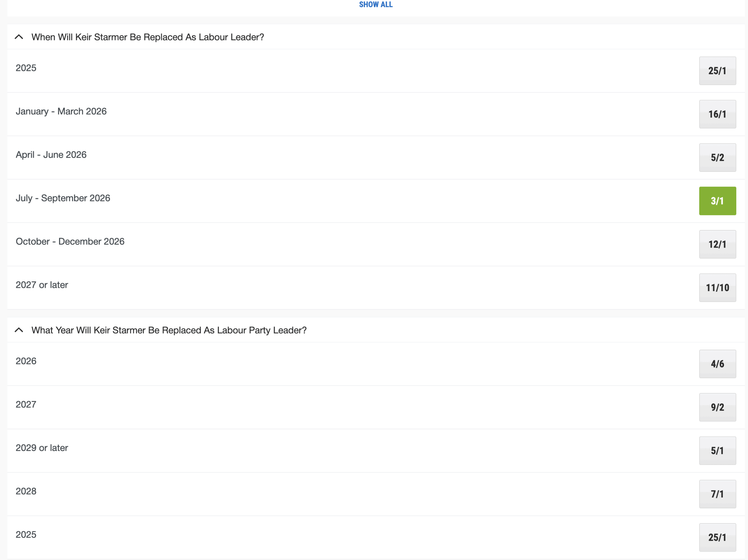Click the April - June 2026 row label
748x560 pixels.
[x=51, y=155]
